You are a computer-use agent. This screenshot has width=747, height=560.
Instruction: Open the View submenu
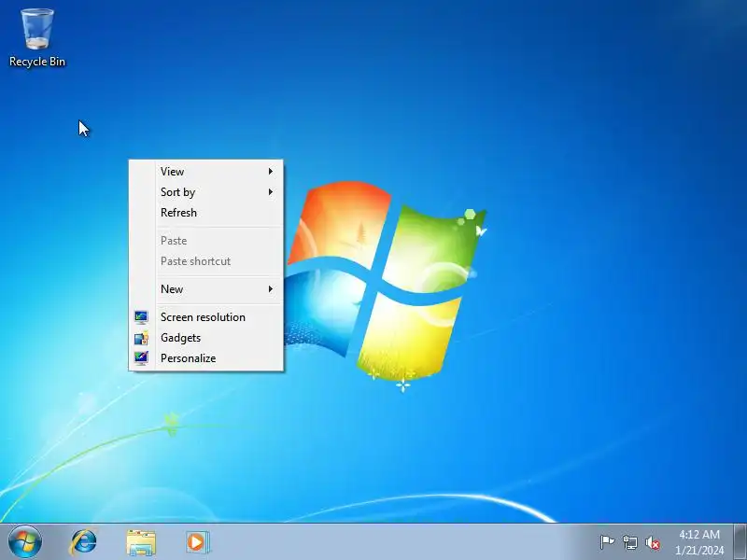click(x=205, y=172)
